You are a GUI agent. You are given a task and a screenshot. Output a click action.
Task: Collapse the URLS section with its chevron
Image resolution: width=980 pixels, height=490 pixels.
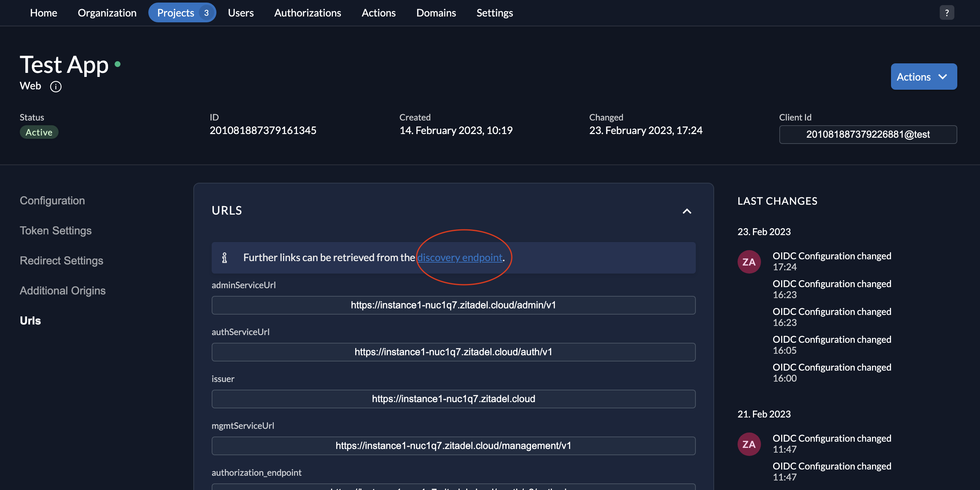(x=687, y=211)
